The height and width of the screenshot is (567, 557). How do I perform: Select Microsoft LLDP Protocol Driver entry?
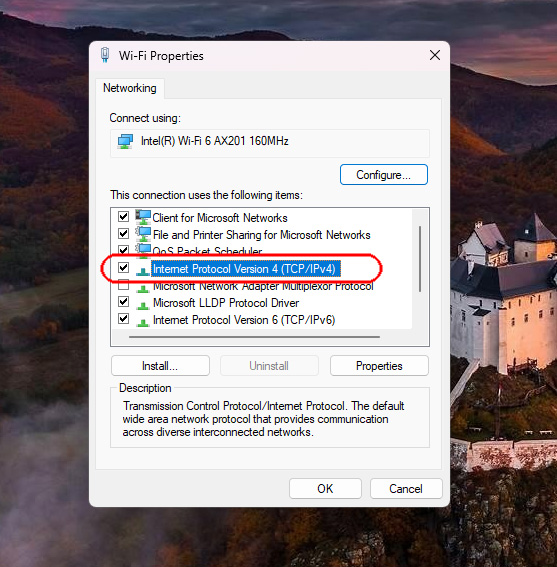226,303
